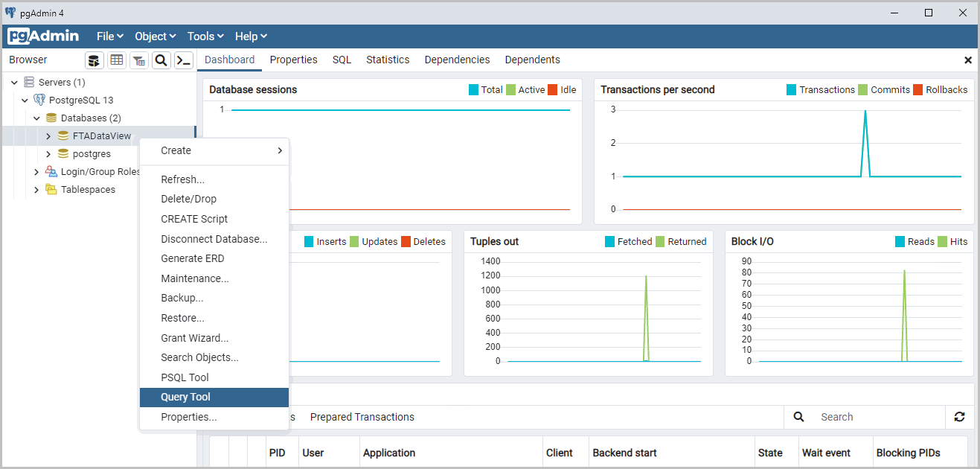Image resolution: width=980 pixels, height=469 pixels.
Task: Collapse the PostgreSQL 13 server node
Action: pos(25,100)
